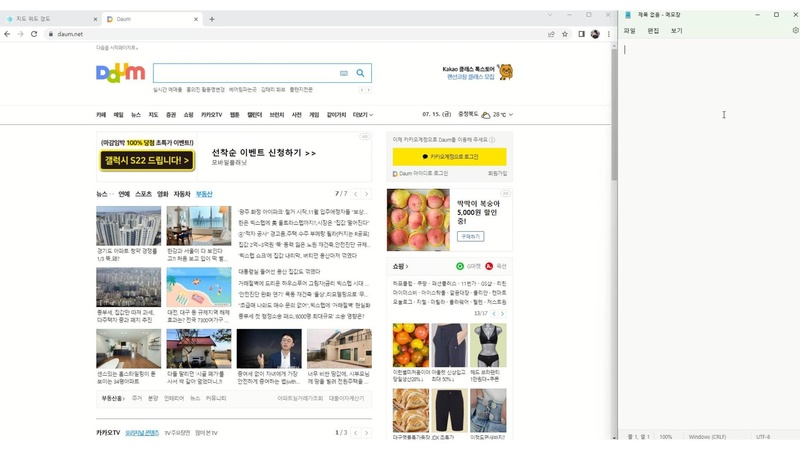This screenshot has width=800, height=450.
Task: Open Daum ID login link
Action: pos(420,173)
